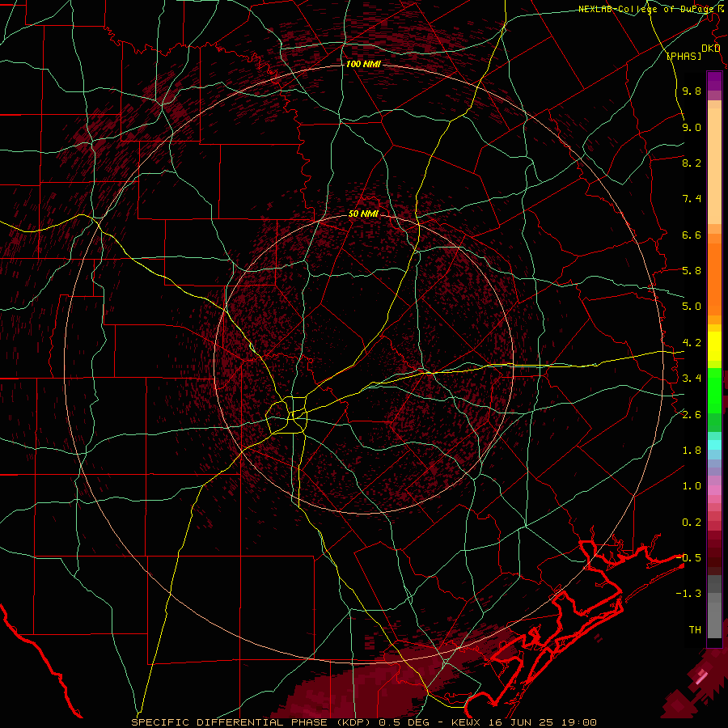Click the 3.4 value on the scale

click(692, 379)
